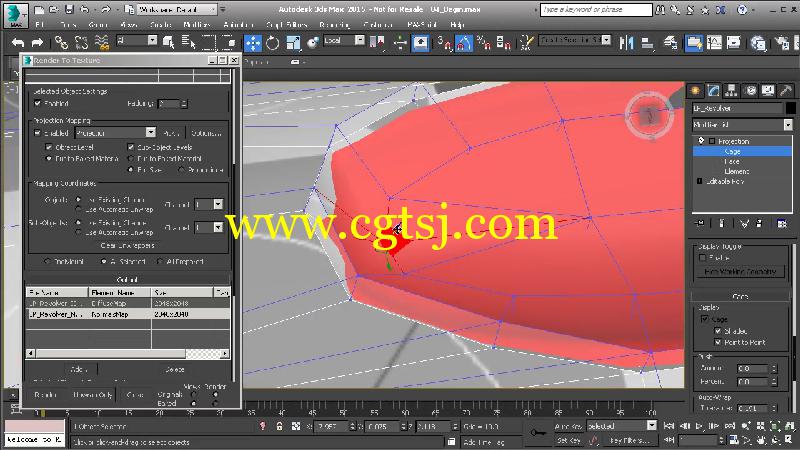Screen dimensions: 800x450
Task: Select the Individual radio button
Action: click(x=47, y=261)
